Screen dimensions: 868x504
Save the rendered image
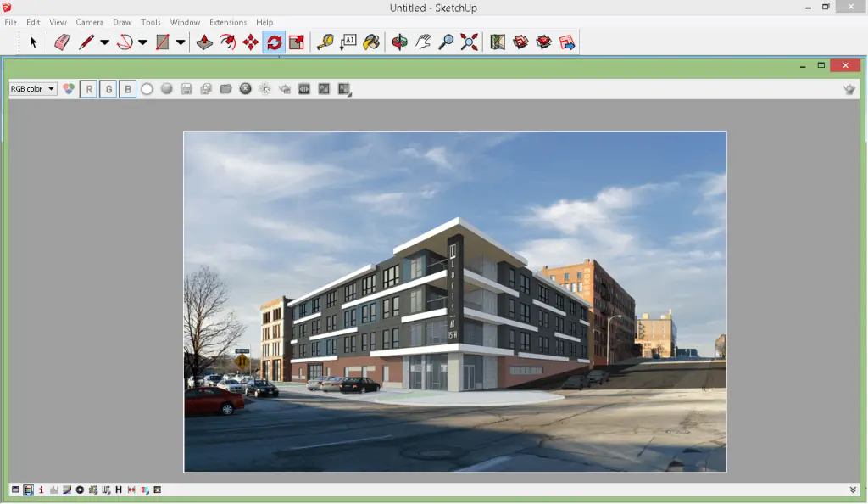[x=186, y=88]
